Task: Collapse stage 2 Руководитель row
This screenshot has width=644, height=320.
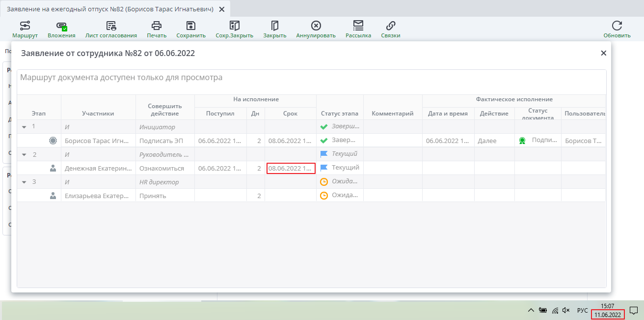Action: point(24,154)
